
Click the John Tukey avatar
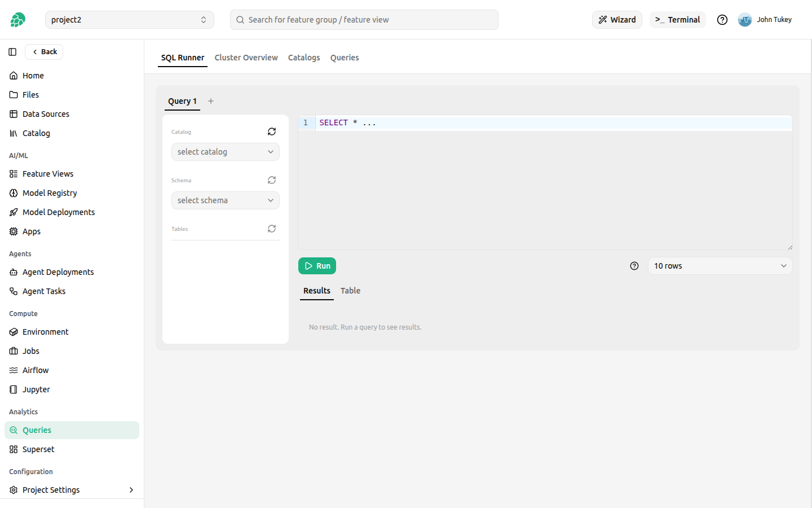click(745, 20)
